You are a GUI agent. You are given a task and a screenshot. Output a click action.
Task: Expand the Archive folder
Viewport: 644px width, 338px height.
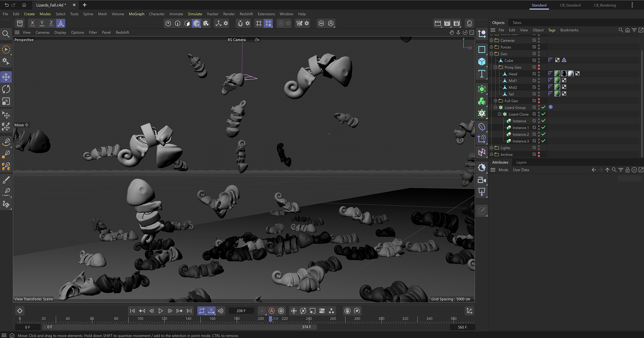[491, 154]
